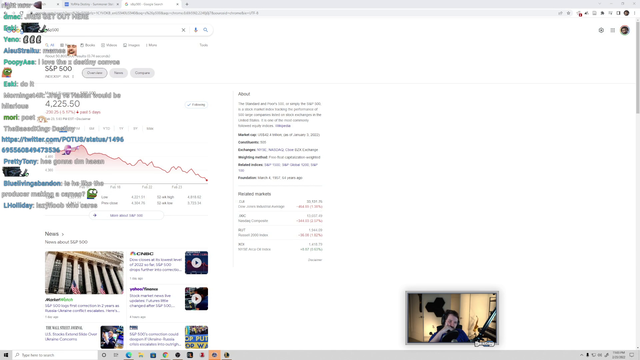
Task: Select the Overview chip for S&P 500
Action: point(95,73)
